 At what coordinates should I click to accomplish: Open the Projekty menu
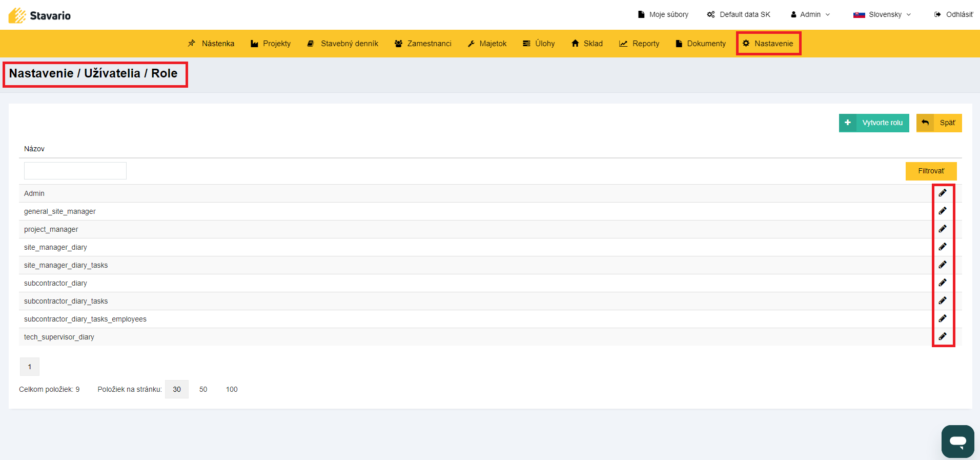point(271,44)
